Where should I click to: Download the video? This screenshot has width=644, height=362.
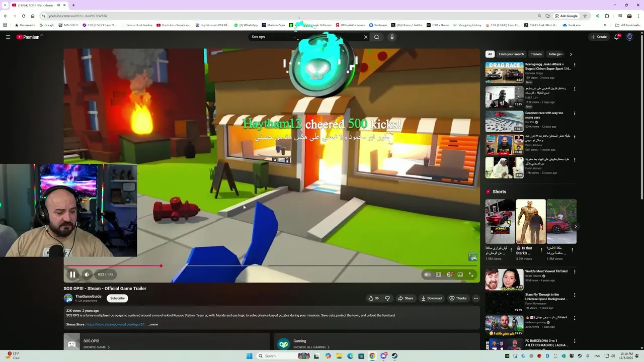[431, 298]
